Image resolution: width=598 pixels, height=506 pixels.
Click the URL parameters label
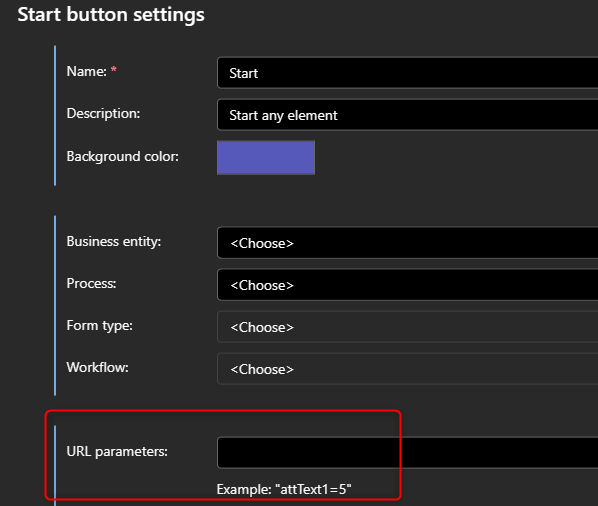(117, 451)
